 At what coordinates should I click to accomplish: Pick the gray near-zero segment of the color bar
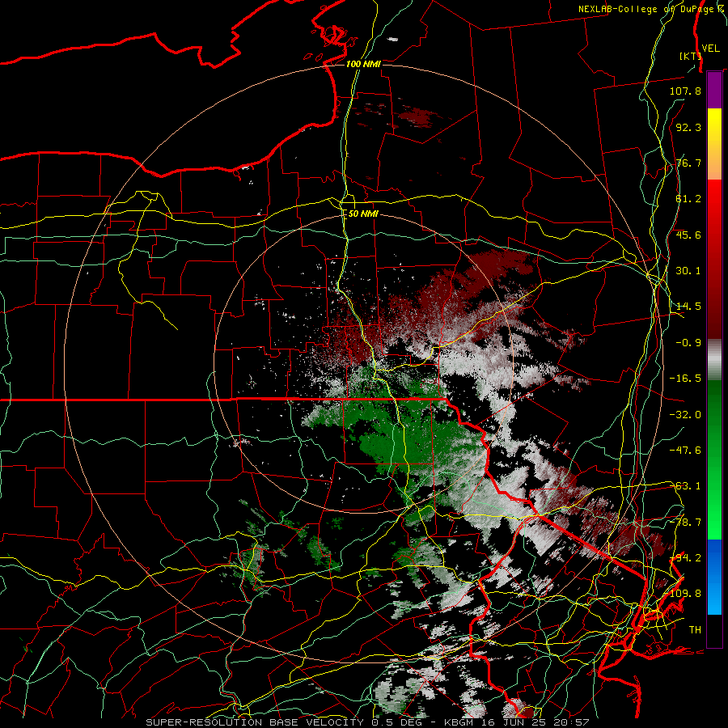(x=714, y=360)
